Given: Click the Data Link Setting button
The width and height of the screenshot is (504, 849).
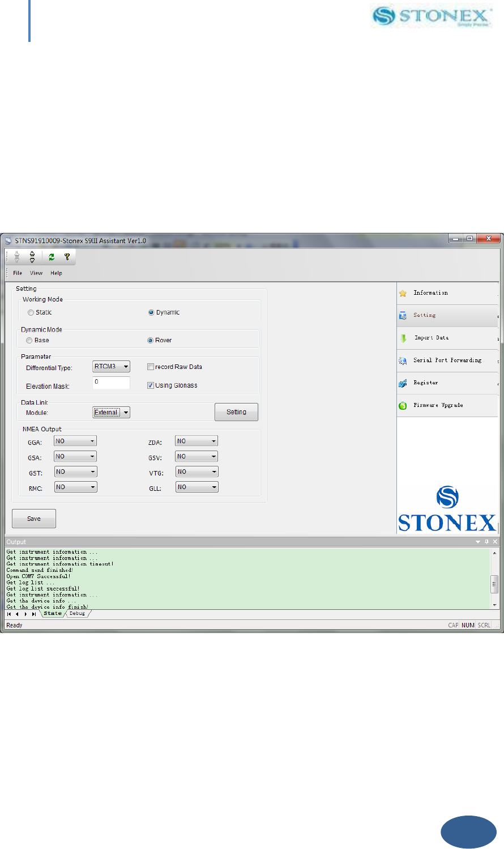Looking at the screenshot, I should [x=236, y=412].
